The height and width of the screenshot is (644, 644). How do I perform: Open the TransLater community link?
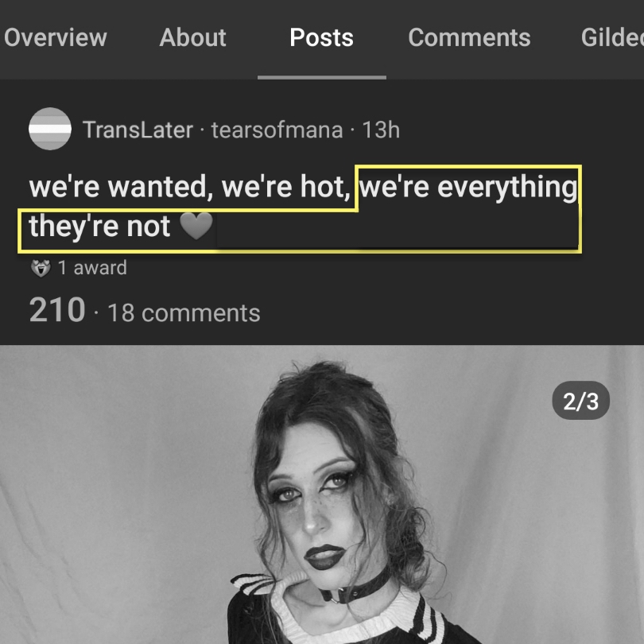[138, 130]
